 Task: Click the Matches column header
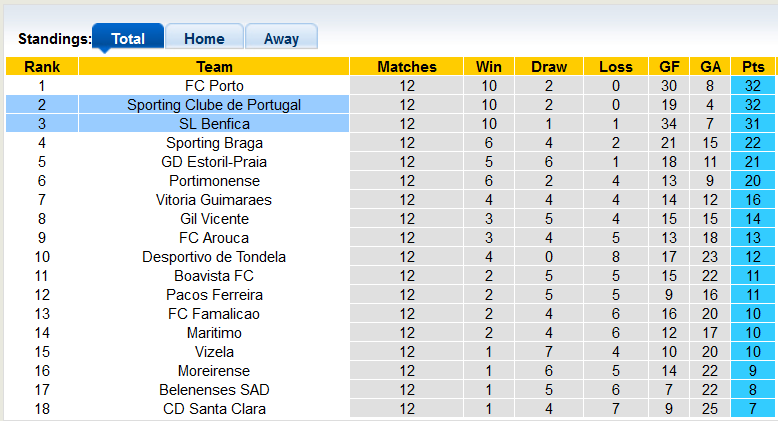pyautogui.click(x=407, y=67)
